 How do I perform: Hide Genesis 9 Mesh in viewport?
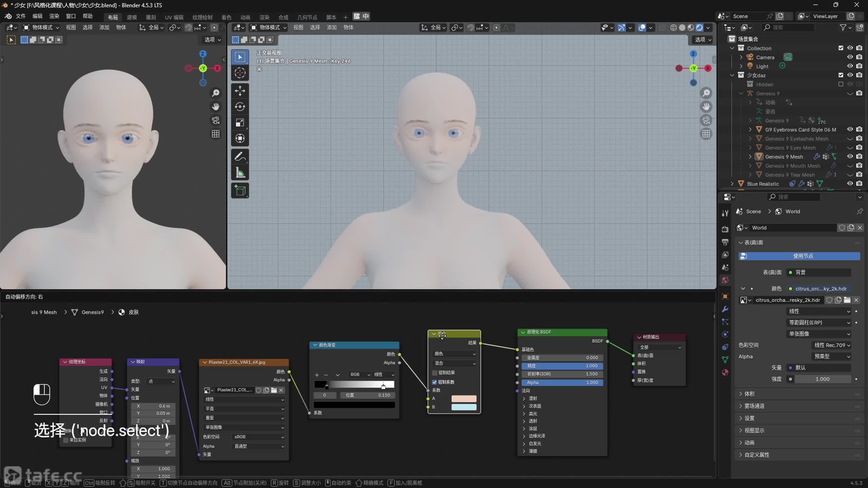point(850,157)
